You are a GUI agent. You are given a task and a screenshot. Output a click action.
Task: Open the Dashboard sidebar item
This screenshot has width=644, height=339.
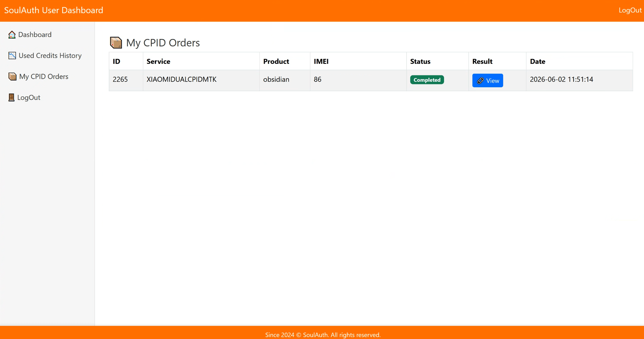point(30,35)
